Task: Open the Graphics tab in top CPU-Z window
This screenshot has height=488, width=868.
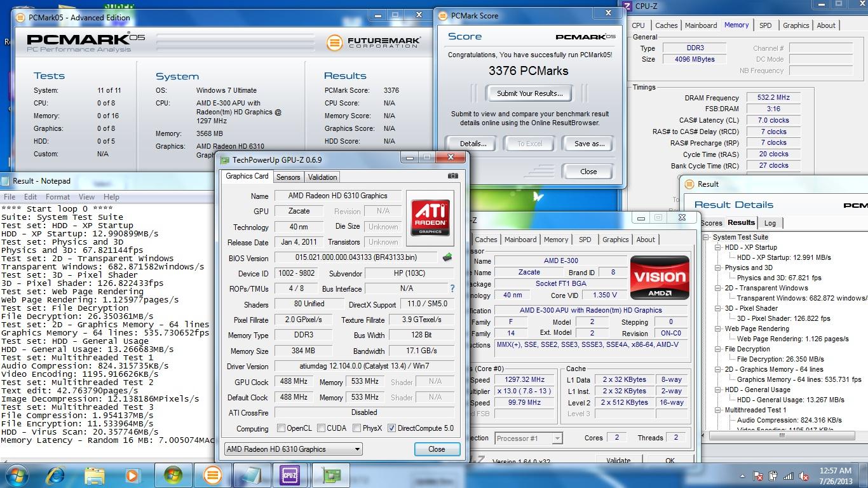Action: click(796, 25)
